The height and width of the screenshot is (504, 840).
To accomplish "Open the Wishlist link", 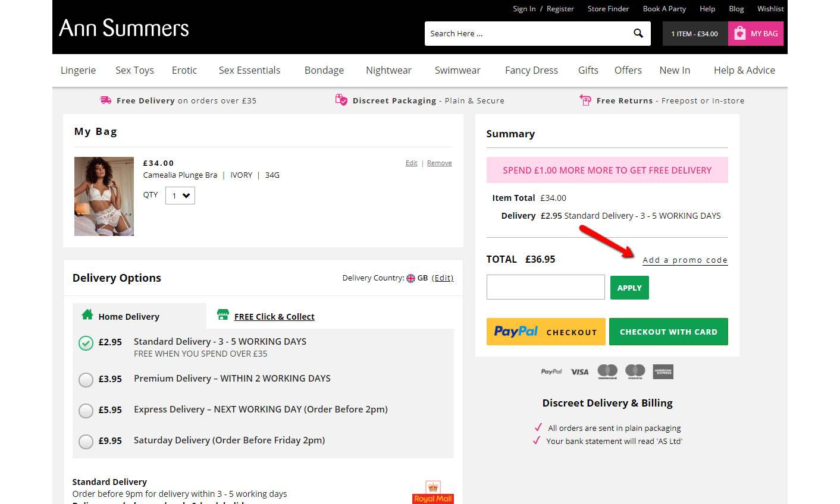I will pyautogui.click(x=770, y=9).
